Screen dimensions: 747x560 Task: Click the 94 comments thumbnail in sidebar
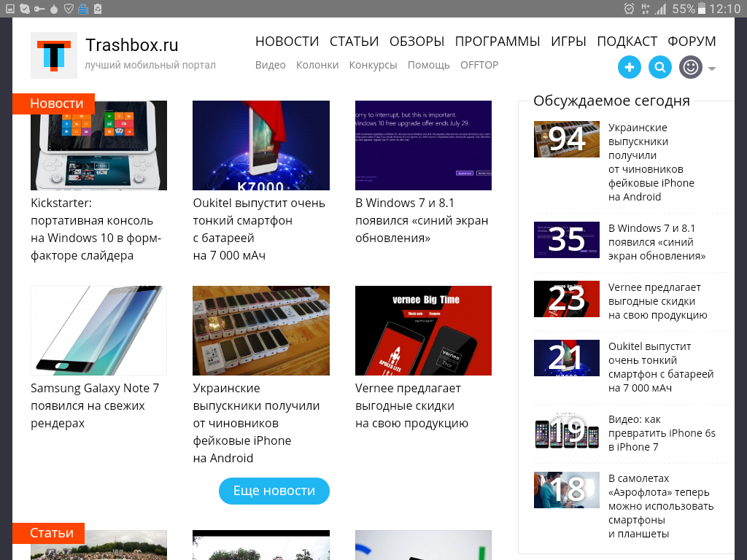click(566, 139)
